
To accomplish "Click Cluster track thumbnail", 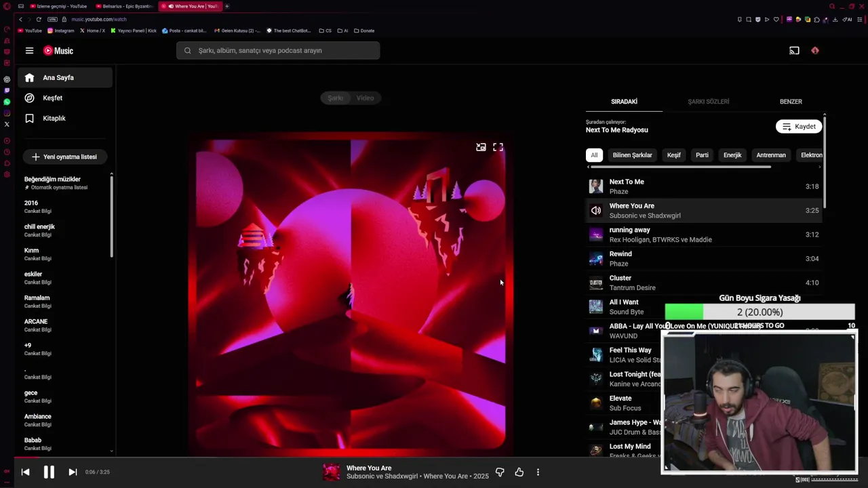I will coord(595,283).
